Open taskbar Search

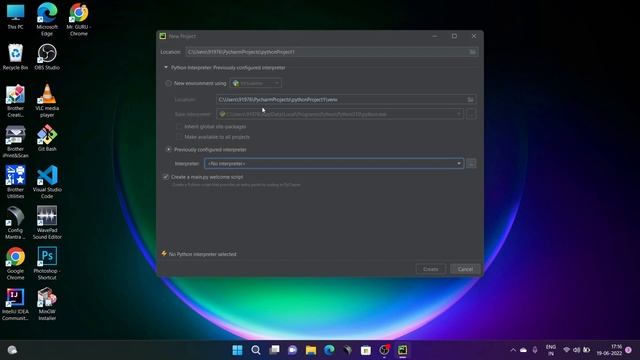pyautogui.click(x=256, y=350)
